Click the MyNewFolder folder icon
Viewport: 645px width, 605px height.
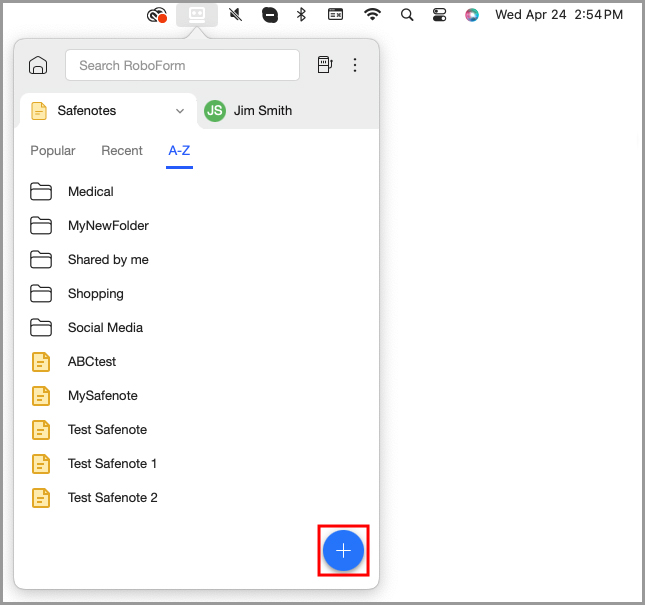point(41,226)
